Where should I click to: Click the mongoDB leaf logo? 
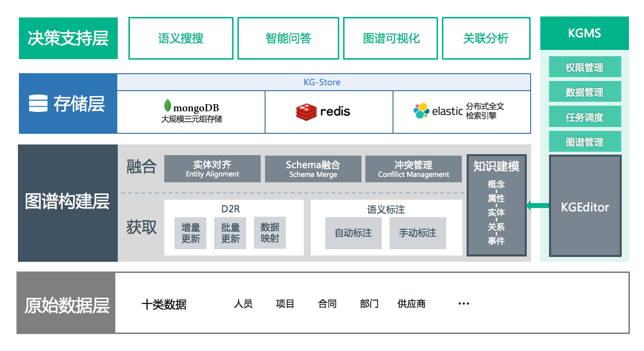(168, 106)
